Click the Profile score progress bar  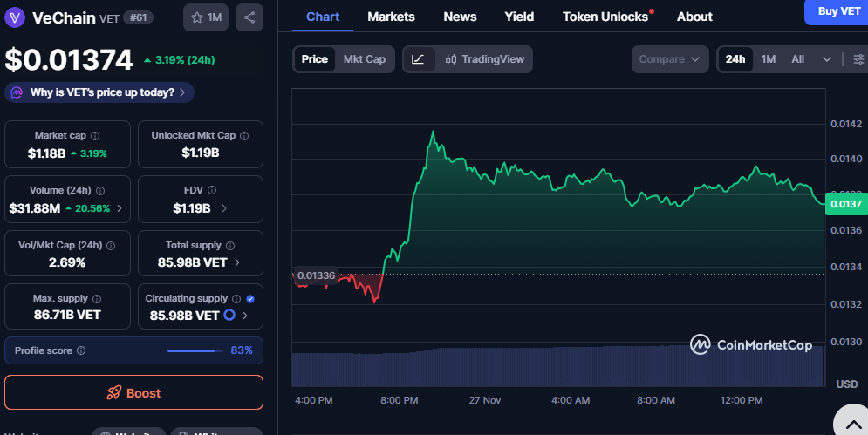194,350
